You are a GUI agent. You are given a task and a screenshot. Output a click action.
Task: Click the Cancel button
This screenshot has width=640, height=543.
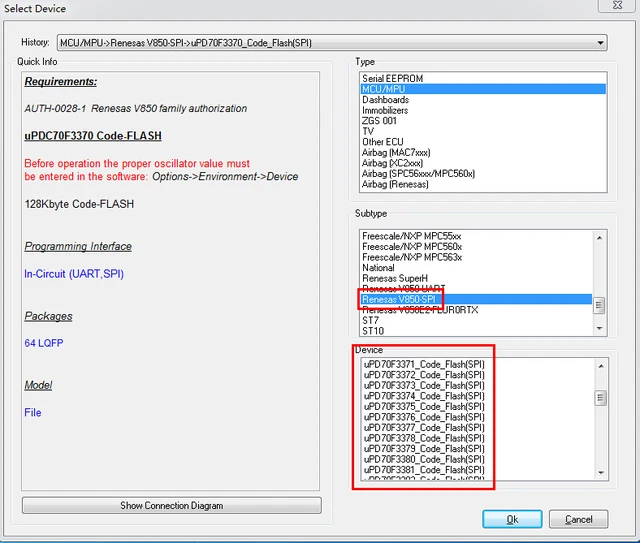578,519
